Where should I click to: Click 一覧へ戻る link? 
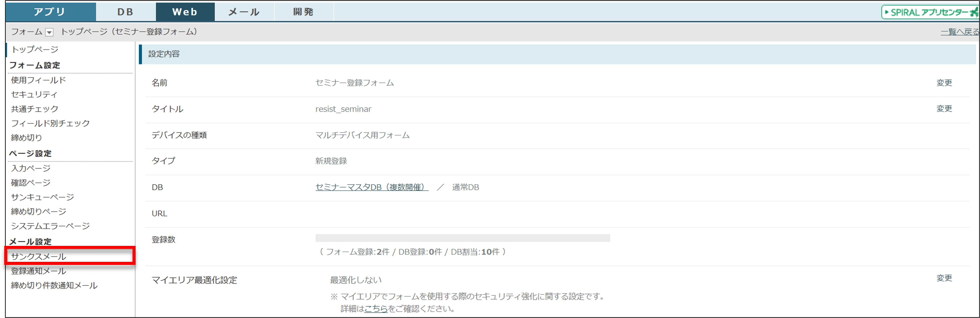tap(959, 32)
